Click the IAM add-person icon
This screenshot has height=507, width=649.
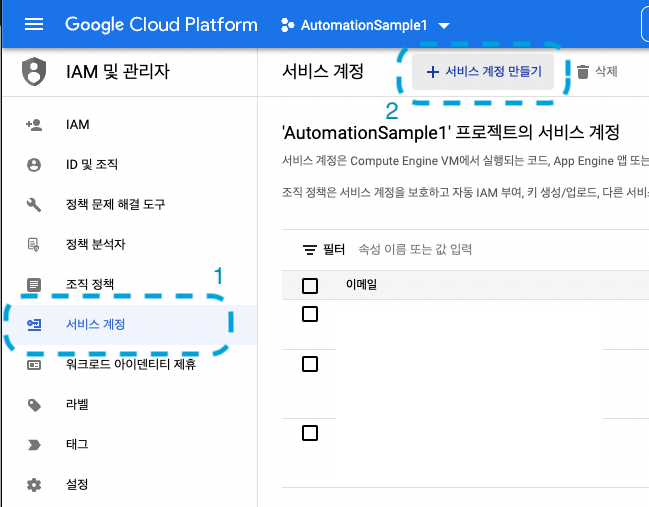click(34, 125)
